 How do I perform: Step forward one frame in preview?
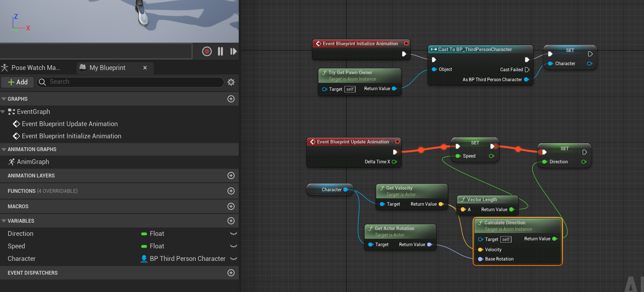click(x=233, y=51)
